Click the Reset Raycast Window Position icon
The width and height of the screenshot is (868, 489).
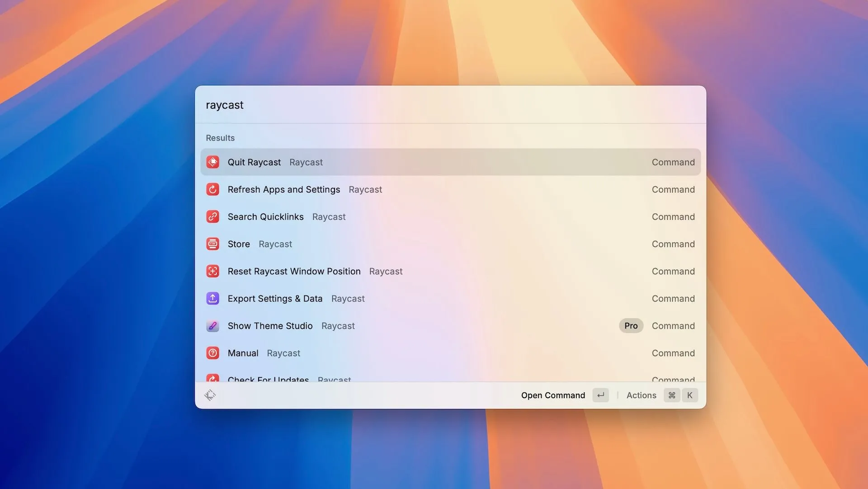(x=212, y=271)
